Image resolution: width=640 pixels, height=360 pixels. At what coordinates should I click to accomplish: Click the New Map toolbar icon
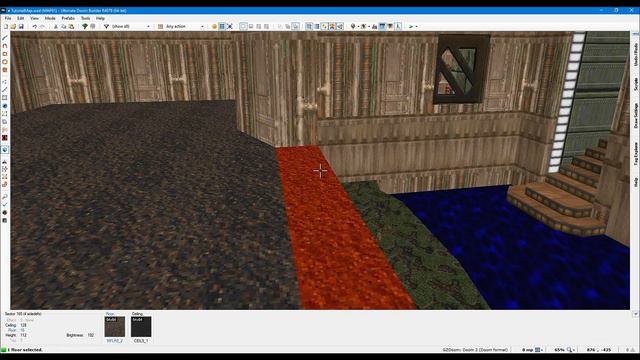pyautogui.click(x=6, y=27)
